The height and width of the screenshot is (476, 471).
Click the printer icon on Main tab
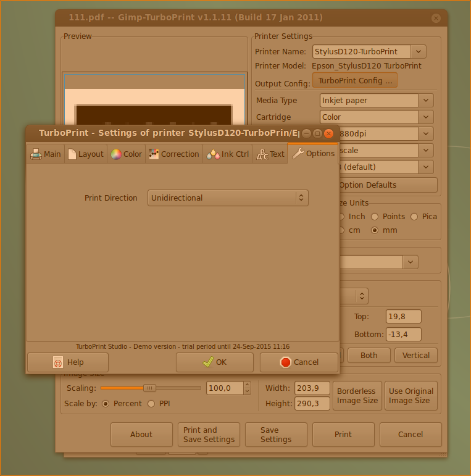tap(36, 154)
